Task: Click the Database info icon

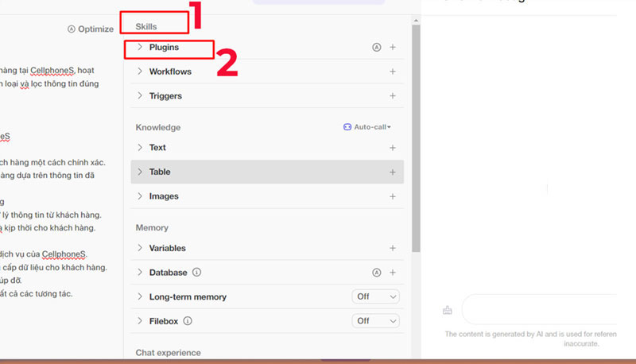Action: pyautogui.click(x=196, y=273)
